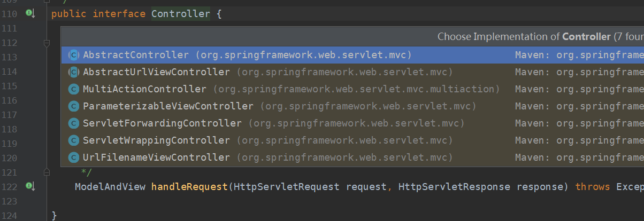The height and width of the screenshot is (221, 644).
Task: Click closing brace on line 124
Action: pos(54,216)
